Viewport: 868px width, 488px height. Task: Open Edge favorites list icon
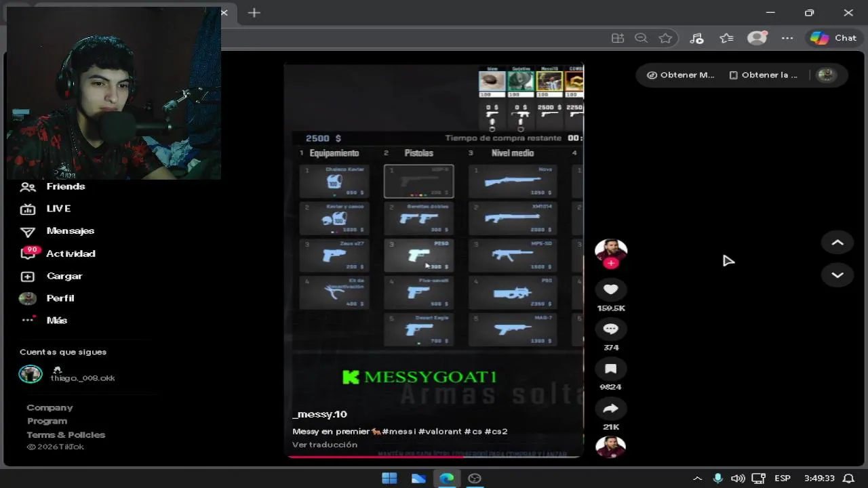(x=726, y=38)
